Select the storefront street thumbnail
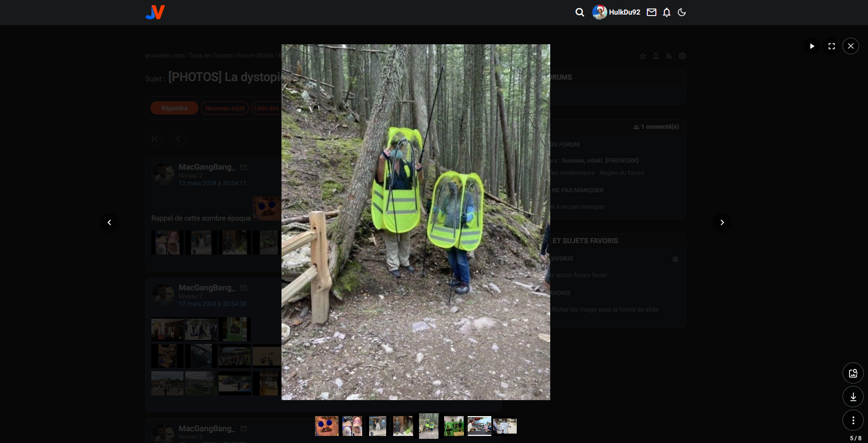Screen dimensions: 868x443 [378, 426]
